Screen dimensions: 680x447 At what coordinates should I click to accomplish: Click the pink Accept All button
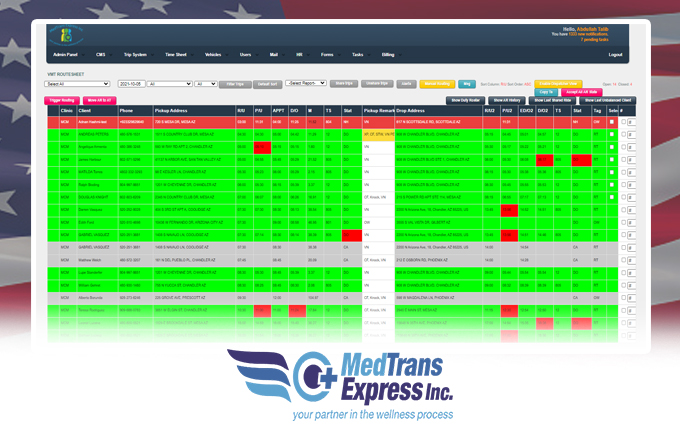[582, 92]
